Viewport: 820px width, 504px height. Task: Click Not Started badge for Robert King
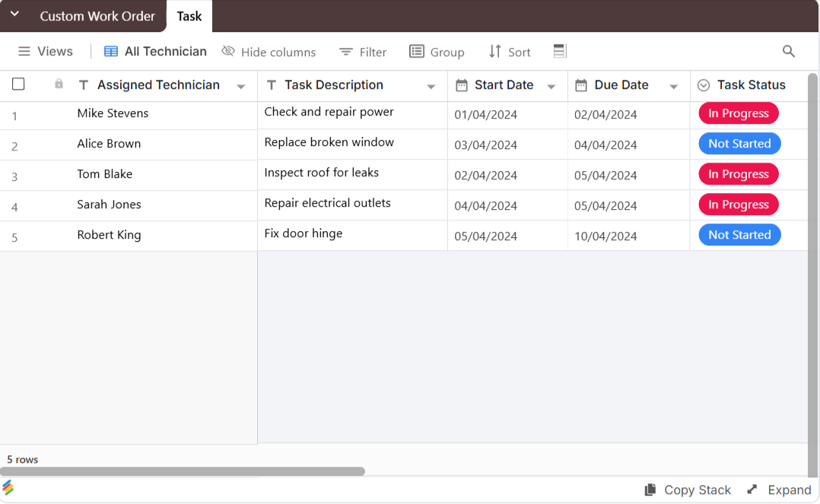point(739,235)
